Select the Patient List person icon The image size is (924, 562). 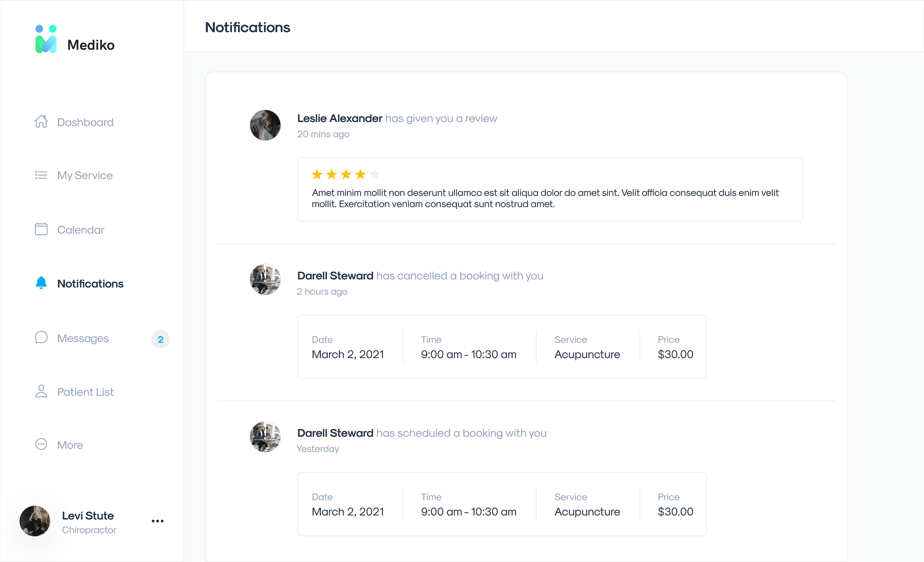click(x=41, y=391)
